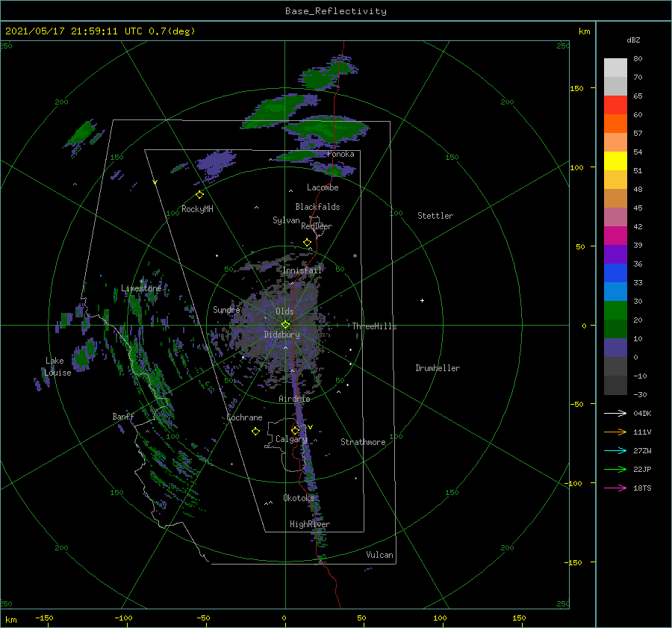Click the Sundre city label
Screen dimensions: 672x628
pos(226,310)
